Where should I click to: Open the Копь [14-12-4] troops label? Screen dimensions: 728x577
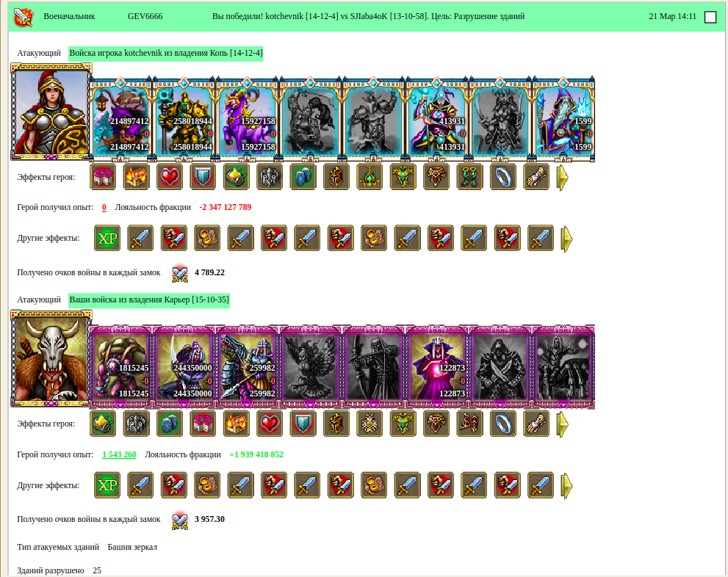pos(166,53)
